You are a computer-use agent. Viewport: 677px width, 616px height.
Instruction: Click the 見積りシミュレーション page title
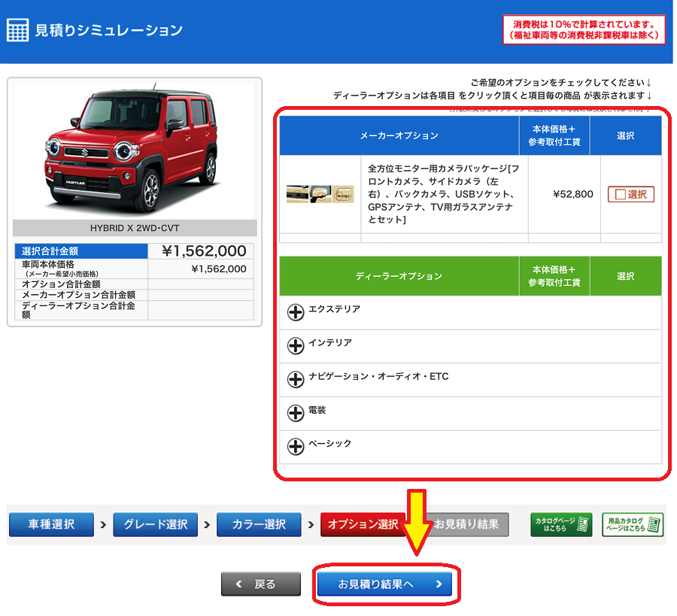pos(108,30)
